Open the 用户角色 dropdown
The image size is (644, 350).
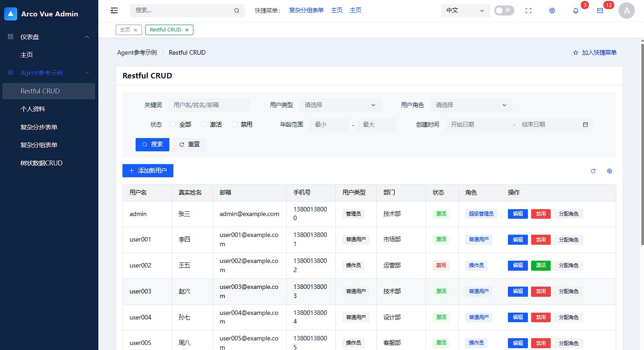click(x=472, y=105)
